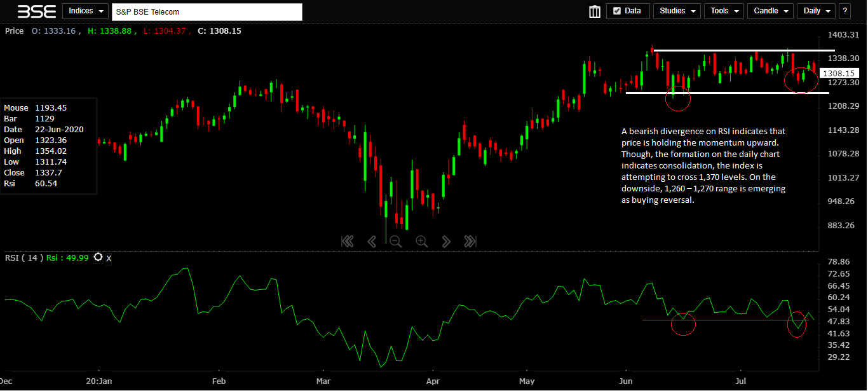Image resolution: width=868 pixels, height=391 pixels.
Task: Jump to the first bar of chart
Action: (347, 242)
